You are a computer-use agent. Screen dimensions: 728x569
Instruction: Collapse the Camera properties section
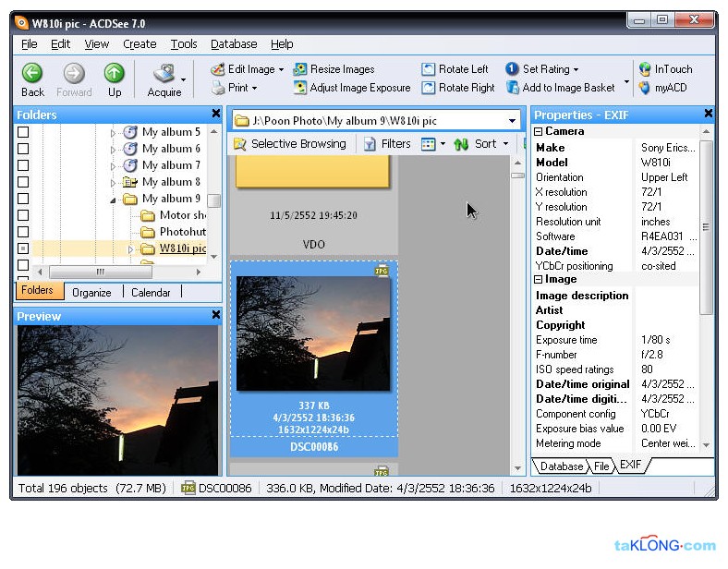click(x=539, y=132)
